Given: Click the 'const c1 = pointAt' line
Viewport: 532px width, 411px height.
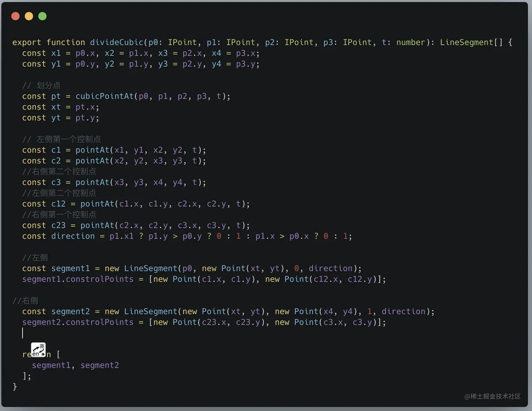Looking at the screenshot, I should (114, 150).
